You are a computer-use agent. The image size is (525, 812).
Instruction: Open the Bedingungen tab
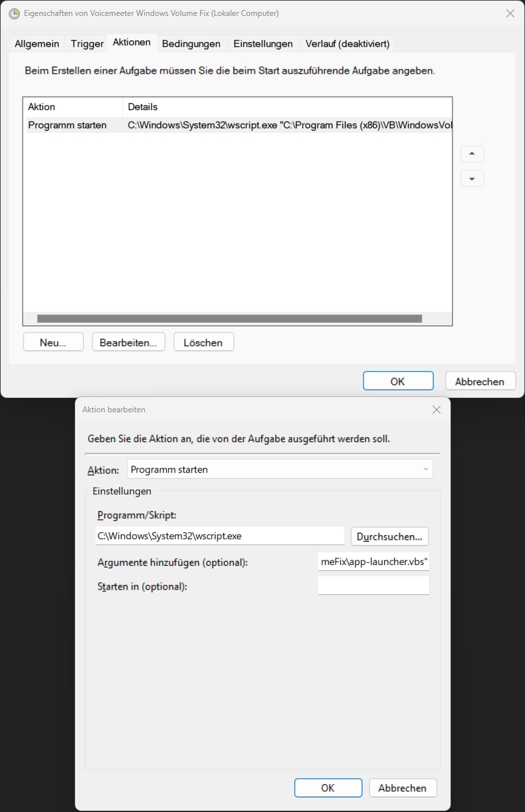tap(191, 44)
